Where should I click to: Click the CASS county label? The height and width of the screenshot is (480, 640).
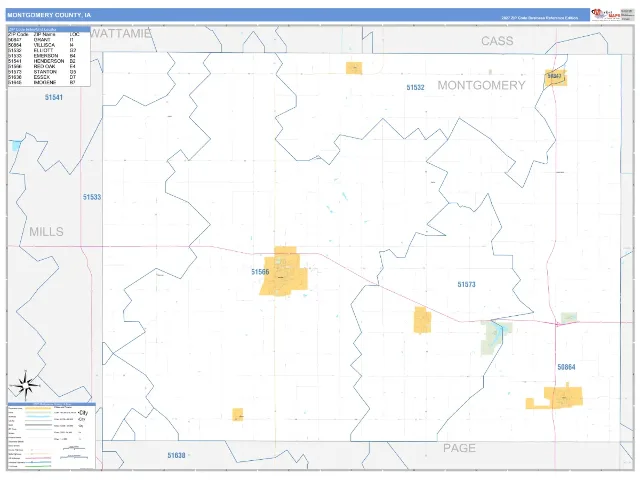(x=497, y=41)
